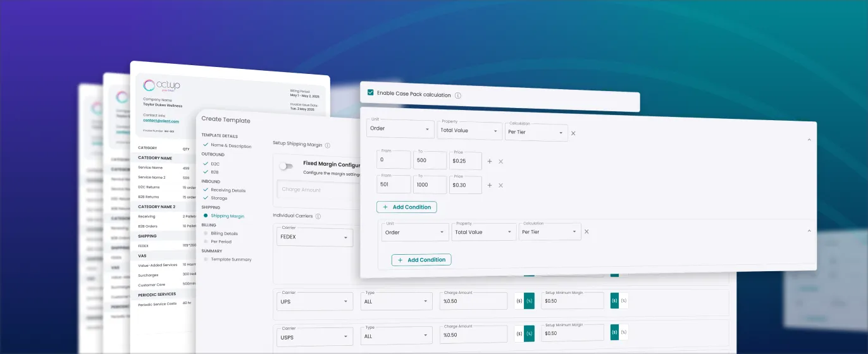Click the info icon beside Enable Case Pack calculation
Image resolution: width=868 pixels, height=354 pixels.
click(x=458, y=95)
